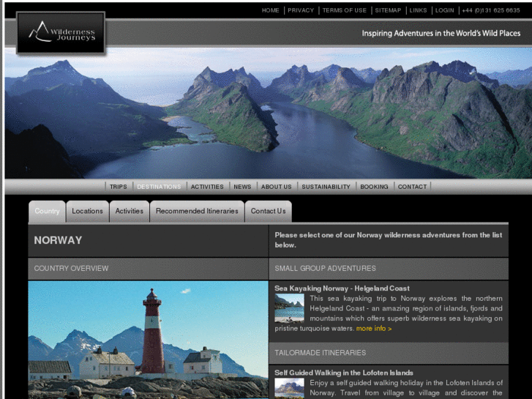Click the sea kayaking trip thumbnail
Viewport: 532px width, 399px height.
tap(289, 308)
